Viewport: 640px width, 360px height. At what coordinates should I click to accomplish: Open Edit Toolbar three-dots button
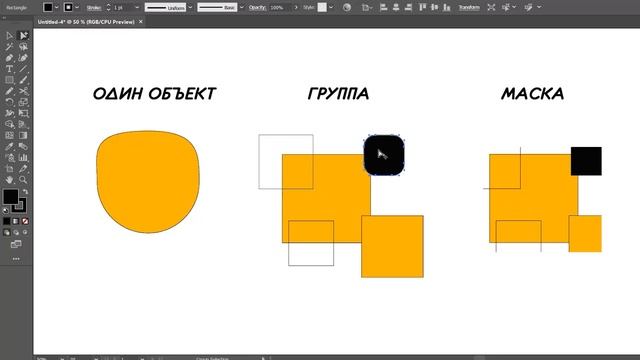[x=16, y=259]
